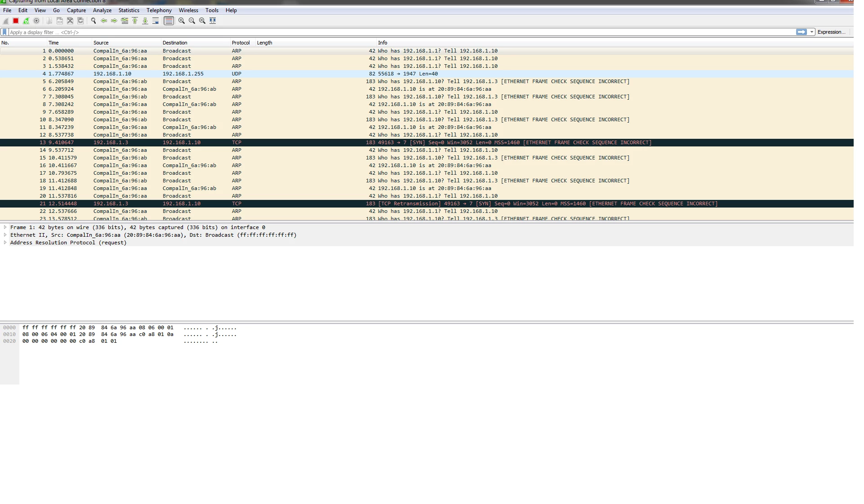
Task: Open capture options gear icon
Action: tap(36, 21)
